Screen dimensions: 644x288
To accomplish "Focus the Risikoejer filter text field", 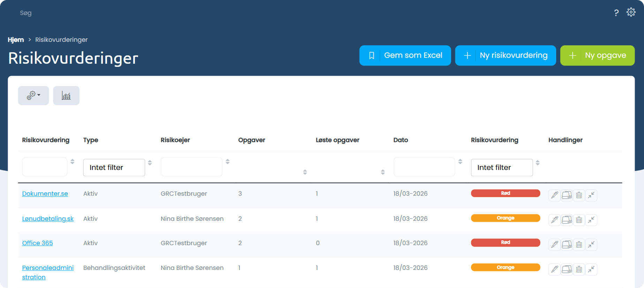I will (191, 167).
